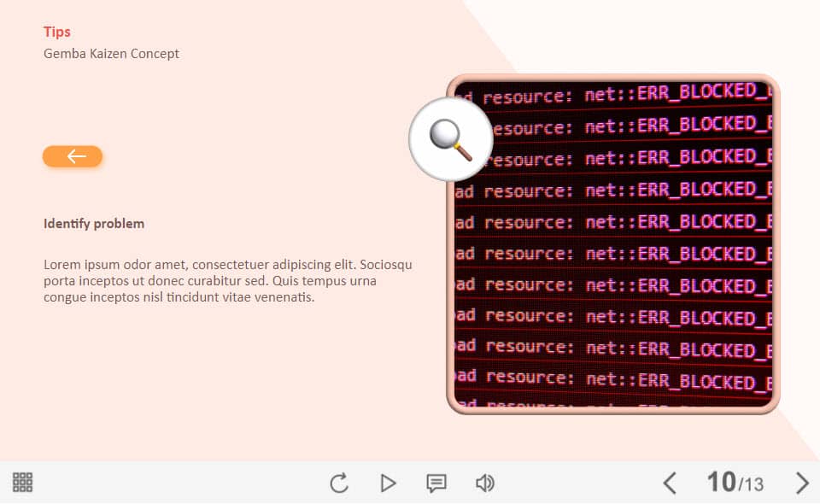Click the Identify problem heading
The width and height of the screenshot is (820, 504).
click(x=94, y=224)
